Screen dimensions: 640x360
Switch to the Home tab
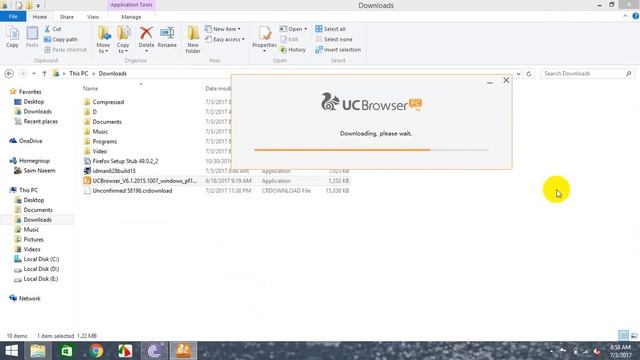click(x=40, y=17)
